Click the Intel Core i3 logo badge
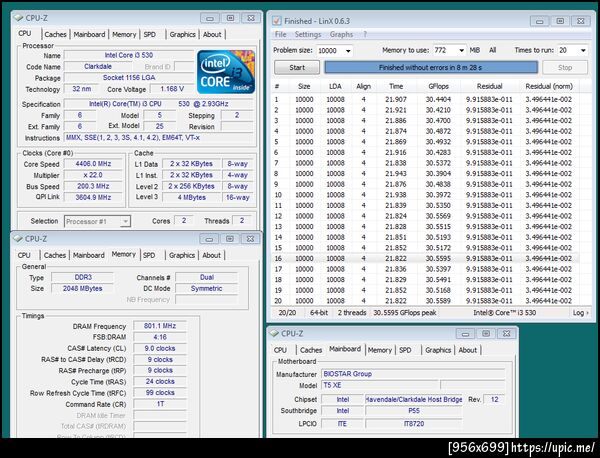This screenshot has width=600, height=458. pos(226,72)
